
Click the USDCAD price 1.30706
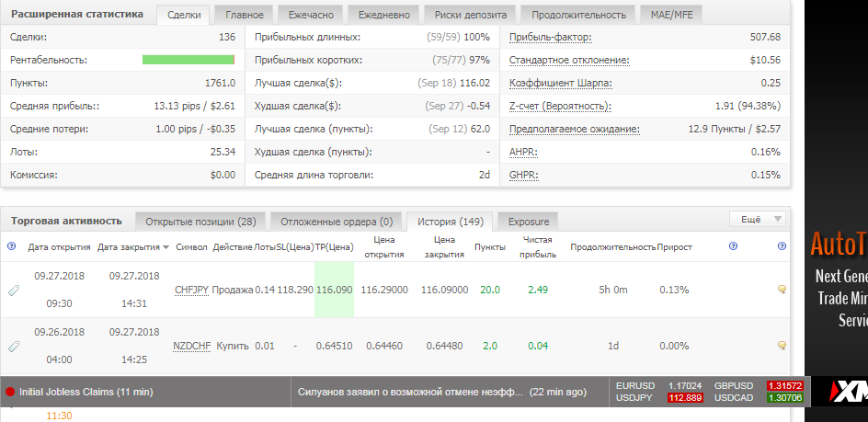(784, 397)
